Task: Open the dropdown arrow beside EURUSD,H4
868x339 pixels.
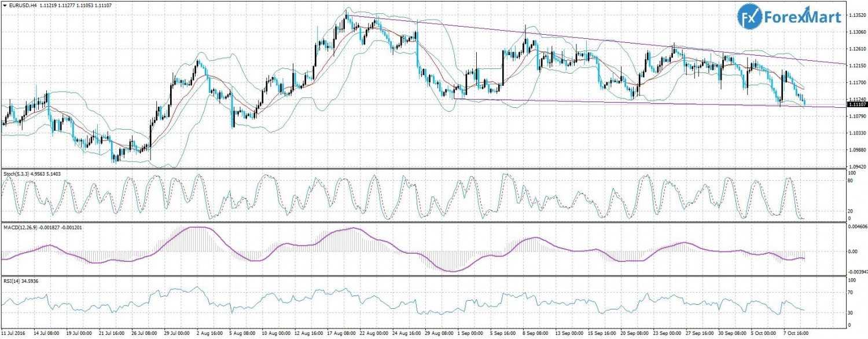Action: pyautogui.click(x=5, y=5)
